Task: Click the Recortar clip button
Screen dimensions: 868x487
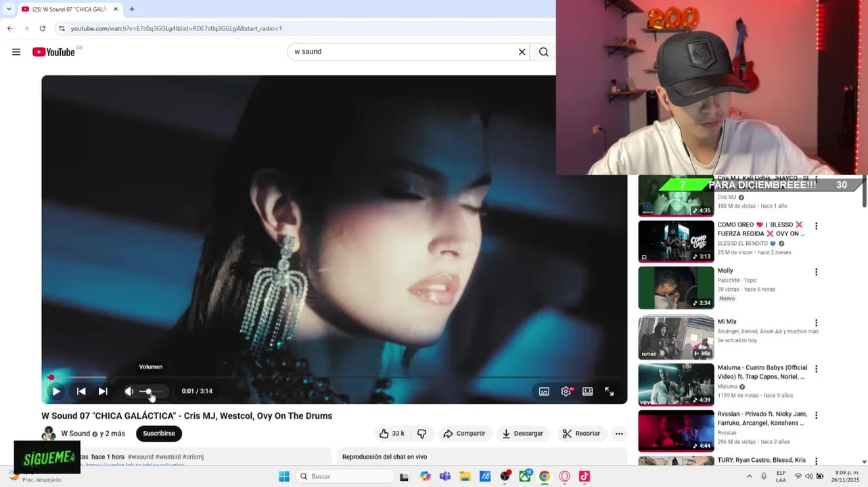Action: click(x=581, y=434)
